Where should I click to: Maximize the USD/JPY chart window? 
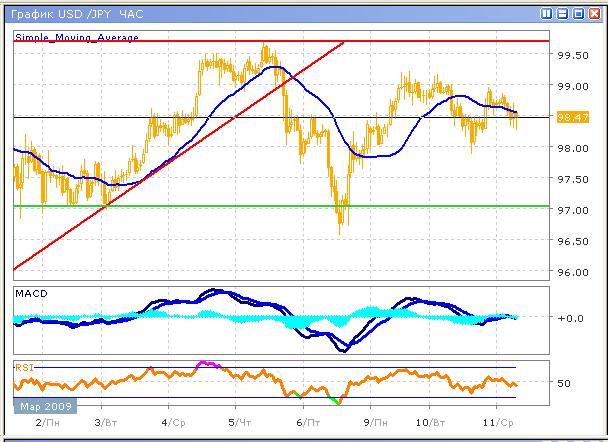(578, 14)
